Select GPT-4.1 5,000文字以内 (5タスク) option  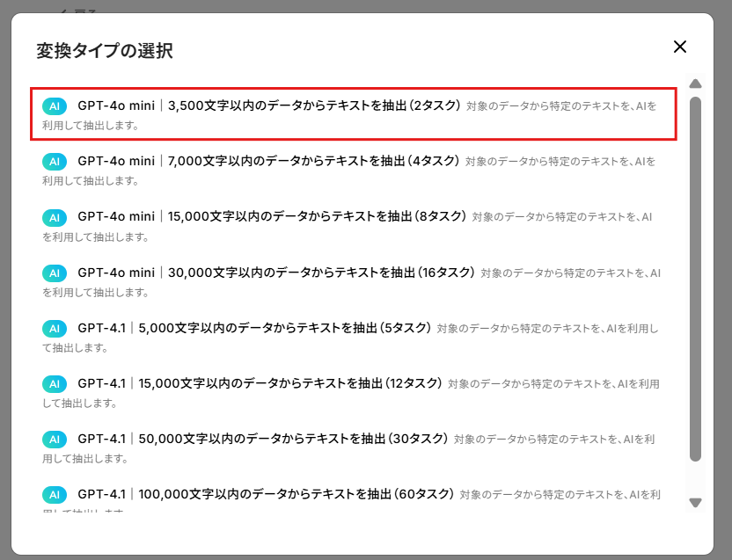pyautogui.click(x=354, y=337)
